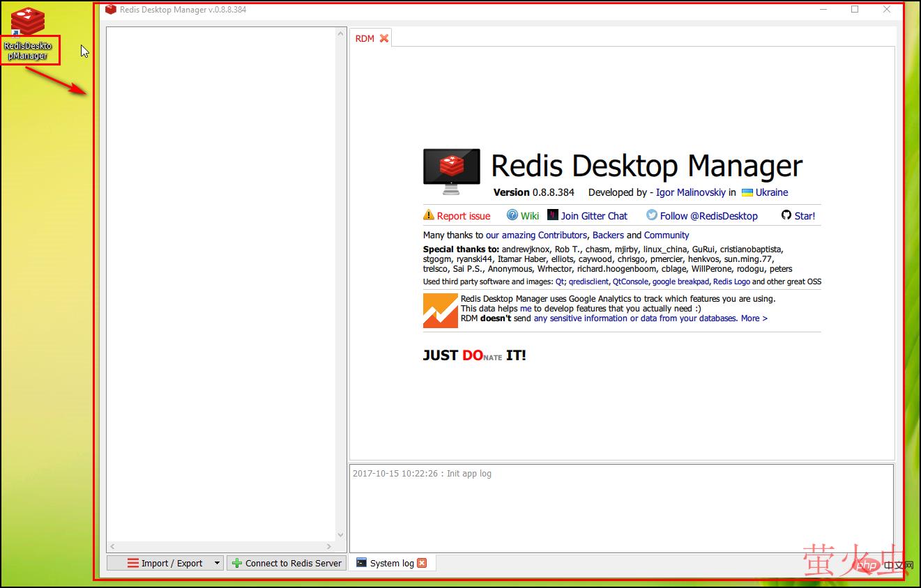921x588 pixels.
Task: Open Join Gitter Chat link
Action: 594,216
